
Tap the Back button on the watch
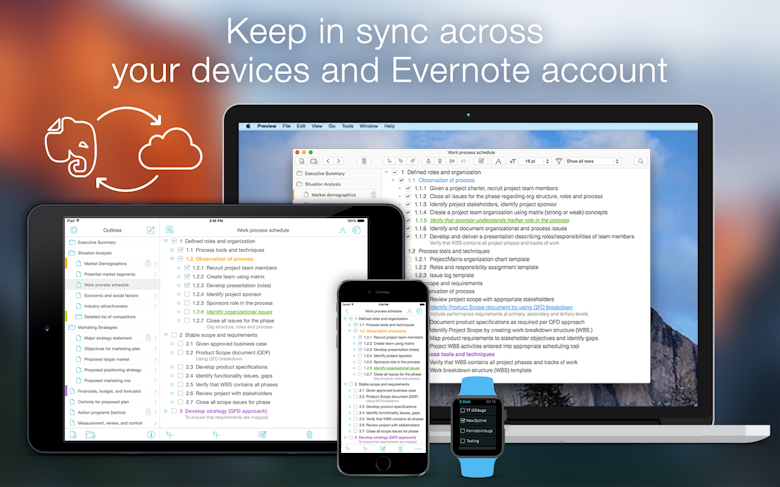pyautogui.click(x=465, y=401)
